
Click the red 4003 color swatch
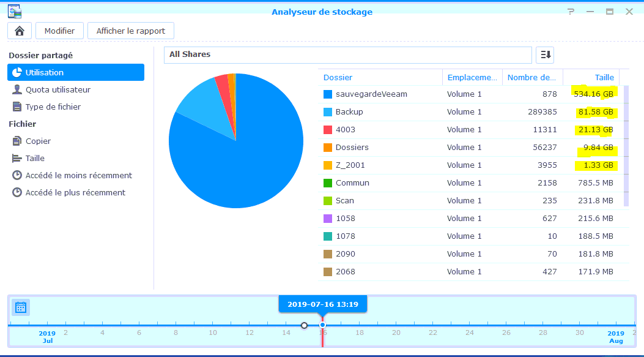[328, 130]
